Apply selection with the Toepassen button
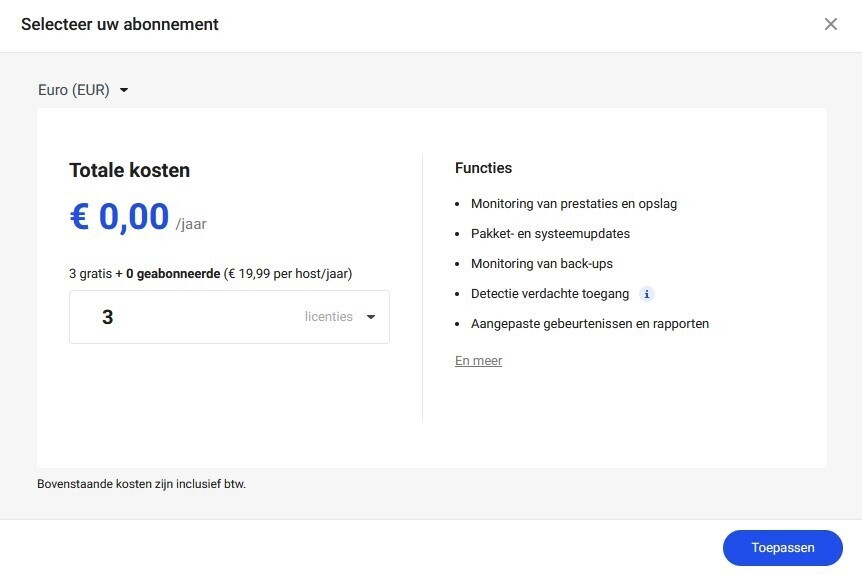Viewport: 862px width, 574px height. (782, 548)
